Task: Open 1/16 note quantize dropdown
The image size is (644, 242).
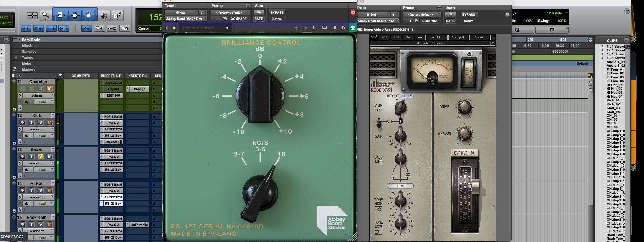Action: 557,13
